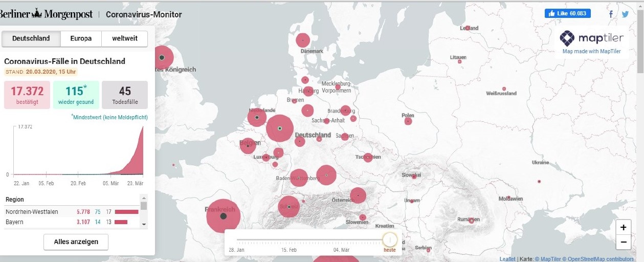644x262 pixels.
Task: Click the Brandenburg case bubble
Action: pyautogui.click(x=345, y=110)
